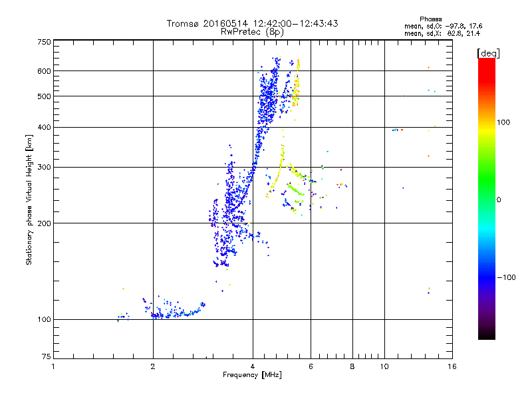Click the "500" height axis tick label

tap(44, 96)
